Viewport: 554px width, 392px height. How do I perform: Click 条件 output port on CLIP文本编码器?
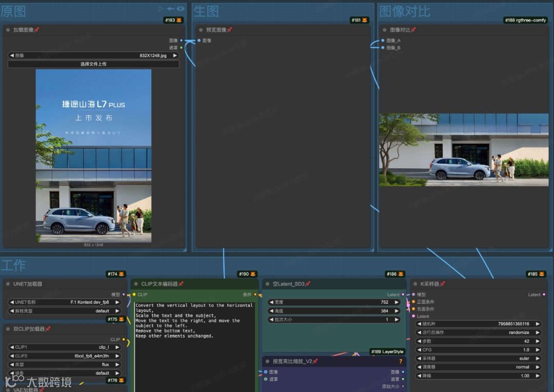pyautogui.click(x=255, y=295)
